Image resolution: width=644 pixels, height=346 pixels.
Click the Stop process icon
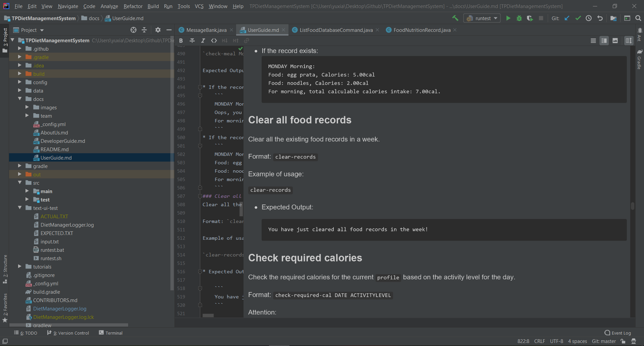click(541, 18)
